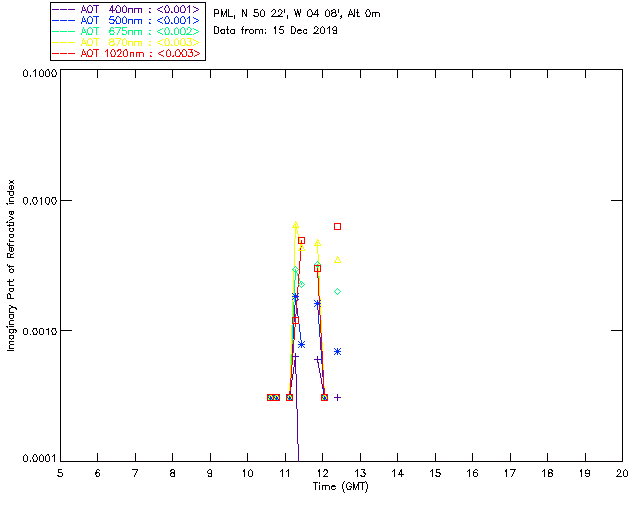Click the PML station location header text

(x=297, y=13)
